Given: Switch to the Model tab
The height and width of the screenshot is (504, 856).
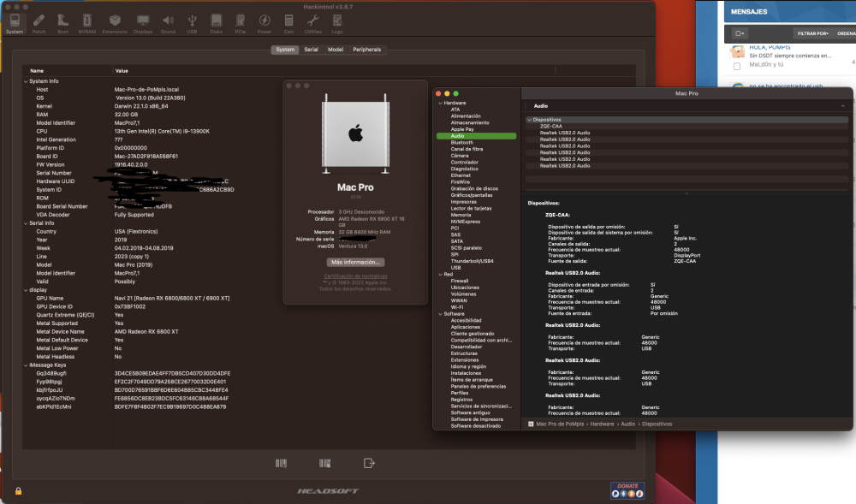Looking at the screenshot, I should [336, 50].
